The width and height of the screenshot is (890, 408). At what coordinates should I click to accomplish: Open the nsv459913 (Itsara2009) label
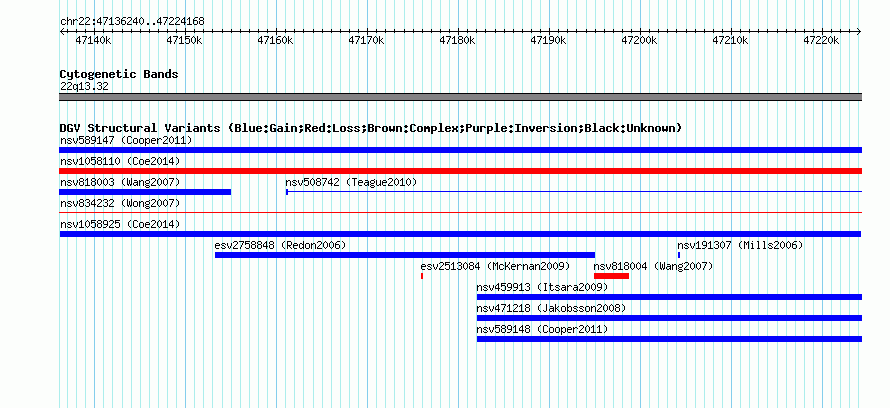tap(542, 287)
